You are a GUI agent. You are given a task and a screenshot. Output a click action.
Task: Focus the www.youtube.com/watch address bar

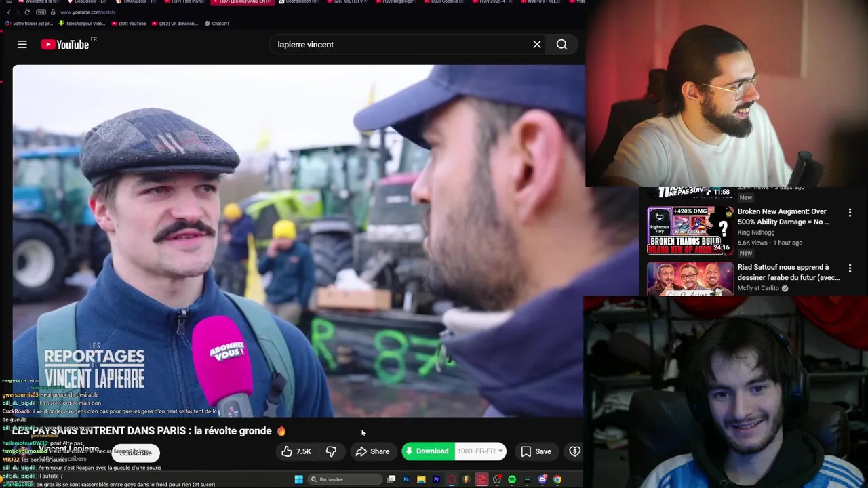pos(87,12)
